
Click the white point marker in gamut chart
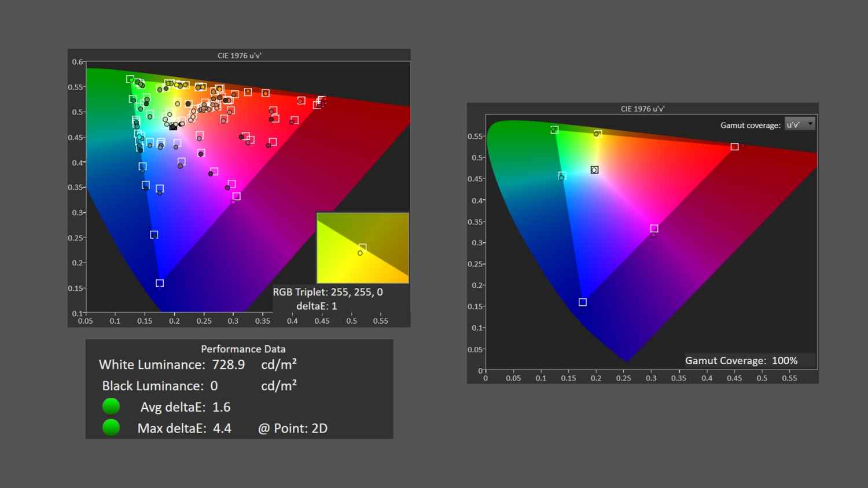(594, 170)
